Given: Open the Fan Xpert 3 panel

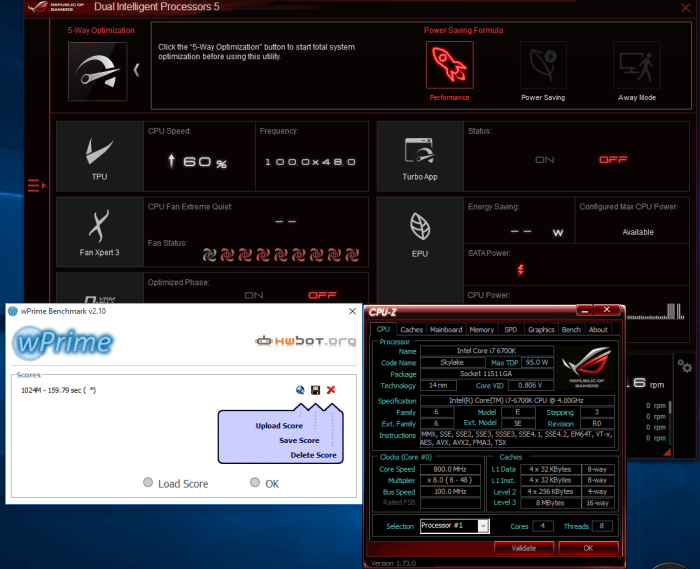Looking at the screenshot, I should click(100, 232).
